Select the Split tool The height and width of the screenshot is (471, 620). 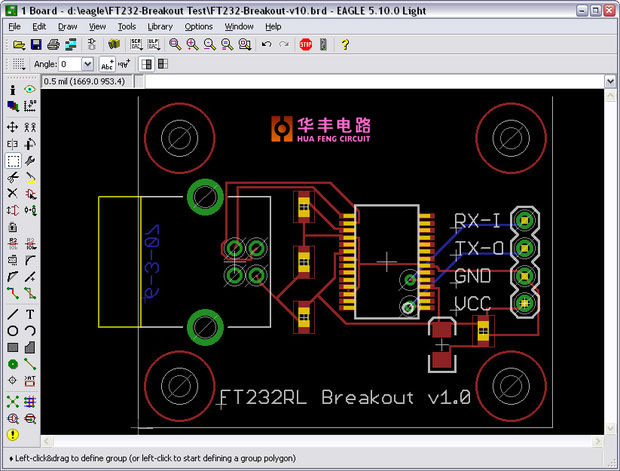(13, 277)
